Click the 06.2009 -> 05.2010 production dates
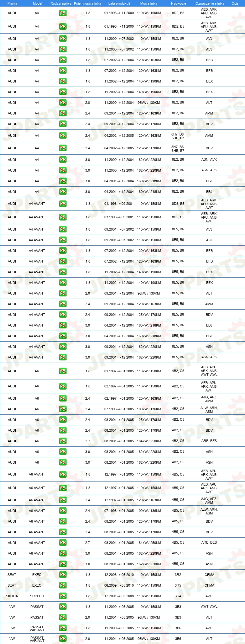245x644 pixels. pyautogui.click(x=119, y=585)
